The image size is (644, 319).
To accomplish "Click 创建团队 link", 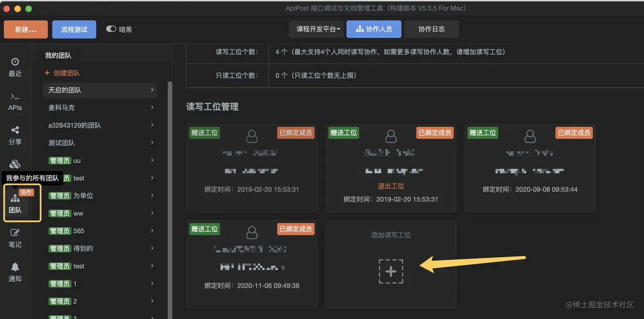I will (x=66, y=73).
